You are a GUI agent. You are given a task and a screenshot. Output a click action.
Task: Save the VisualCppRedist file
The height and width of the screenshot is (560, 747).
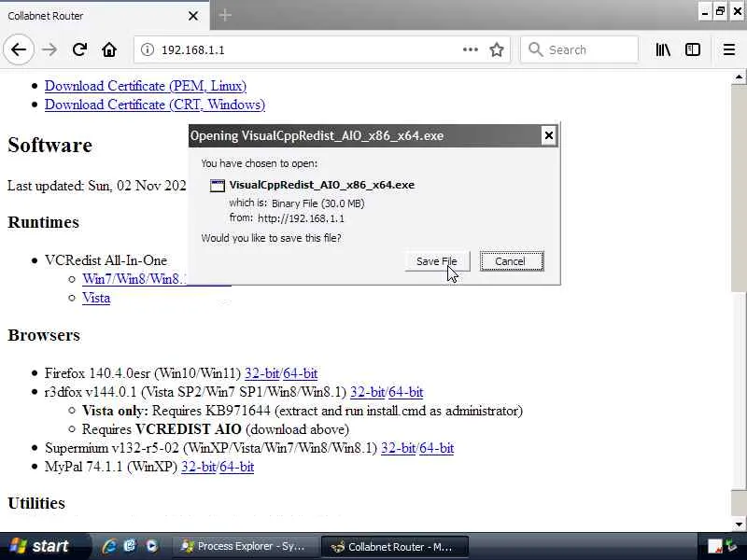(x=436, y=261)
